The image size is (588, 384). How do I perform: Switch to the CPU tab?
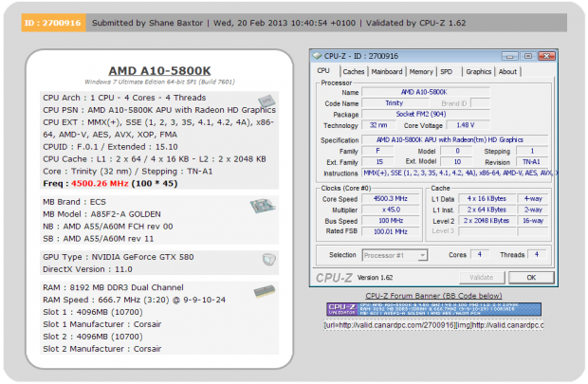click(323, 71)
